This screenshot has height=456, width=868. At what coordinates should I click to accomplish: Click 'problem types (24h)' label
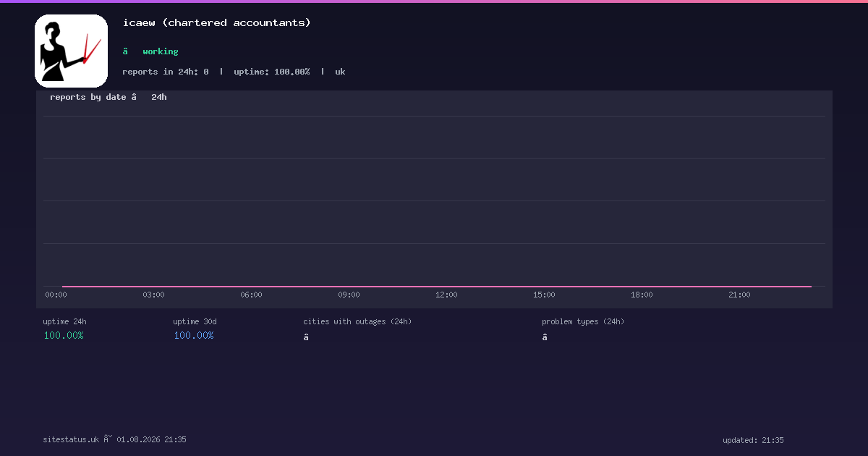583,321
